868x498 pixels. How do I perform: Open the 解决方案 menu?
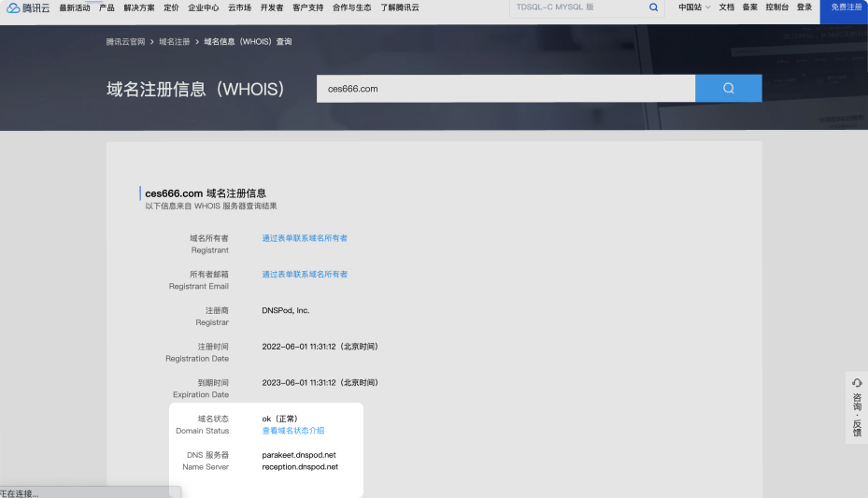coord(139,7)
